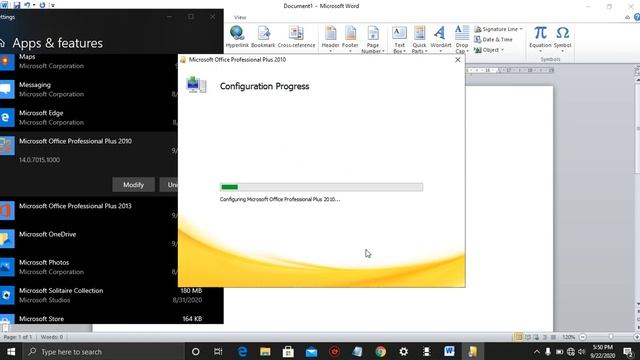Click Redo in Quick Access Toolbar
This screenshot has height=360, width=640.
(x=42, y=5)
